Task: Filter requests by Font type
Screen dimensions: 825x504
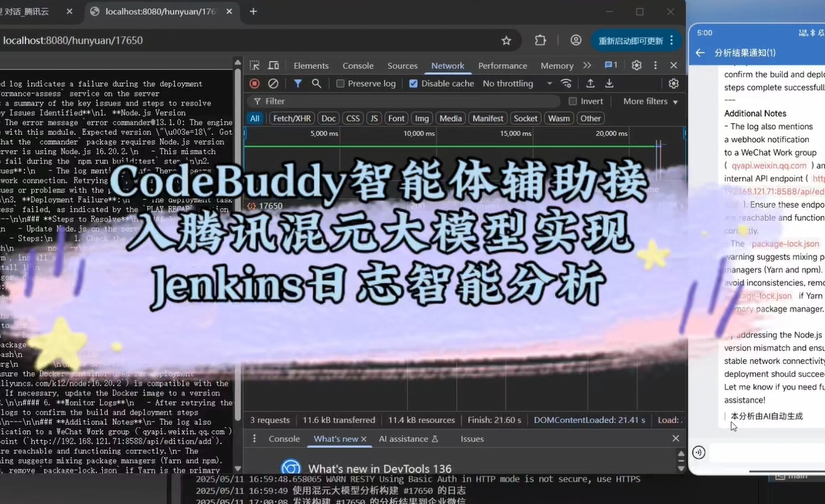Action: coord(396,118)
